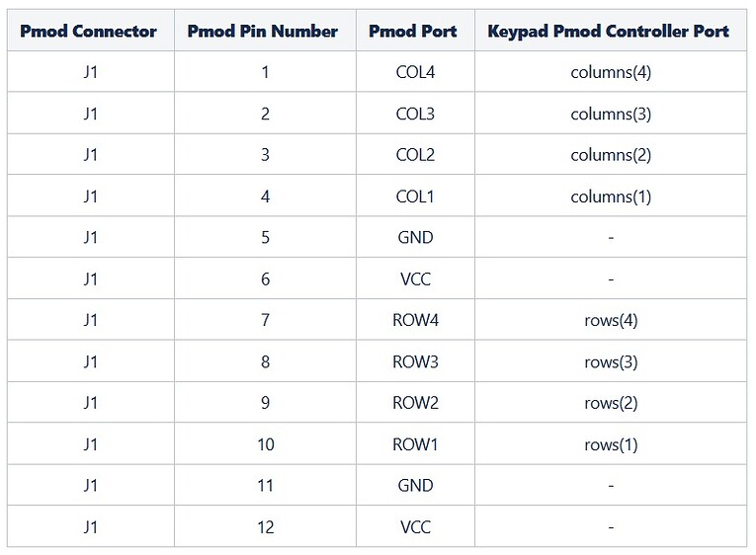
Task: Select the J1 cell in the COL4 row
Action: [90, 72]
